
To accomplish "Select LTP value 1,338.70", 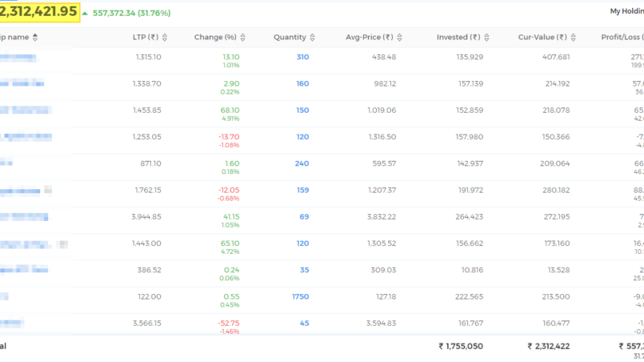I will 146,84.
